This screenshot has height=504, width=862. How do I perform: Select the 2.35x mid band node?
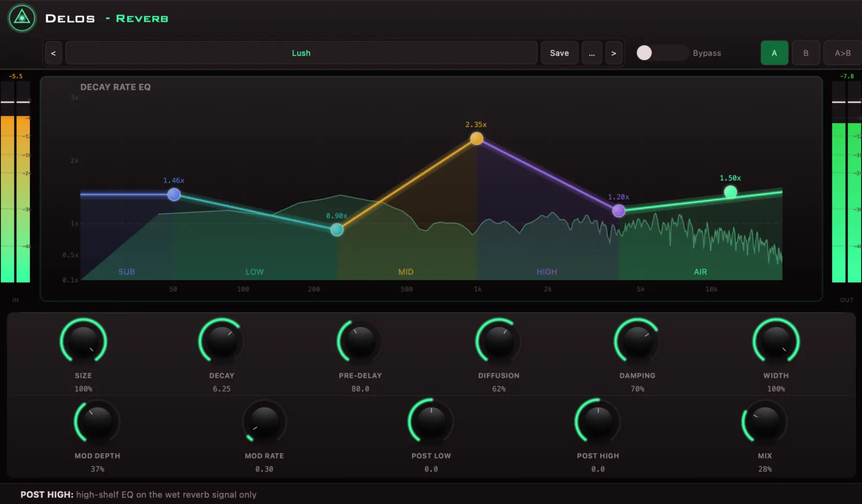(476, 138)
